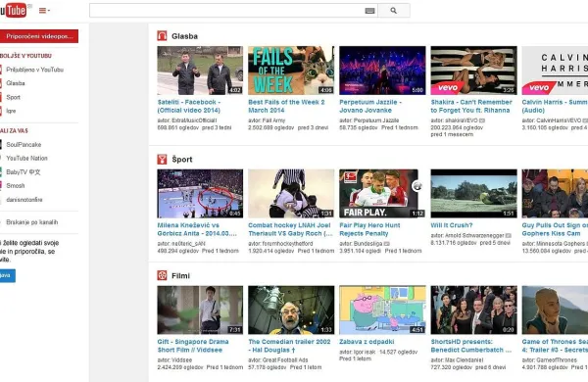Play the Milena Knežević handball thumbnail
Screen dimensions: 588x382
[200, 193]
